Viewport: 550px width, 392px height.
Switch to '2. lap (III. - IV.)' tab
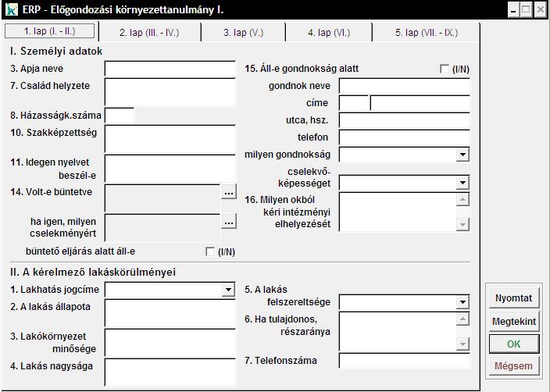point(149,33)
